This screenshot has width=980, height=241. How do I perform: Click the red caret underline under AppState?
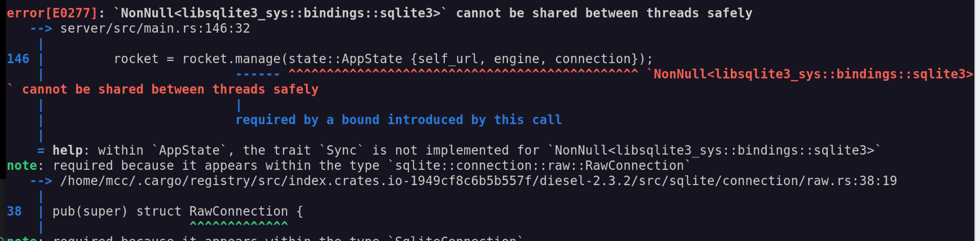coord(463,73)
